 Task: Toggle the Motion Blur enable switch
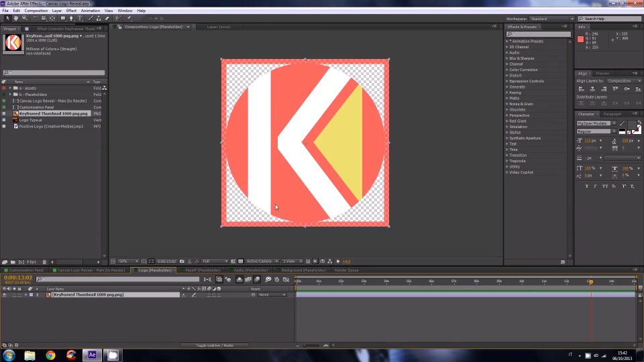pos(257,280)
